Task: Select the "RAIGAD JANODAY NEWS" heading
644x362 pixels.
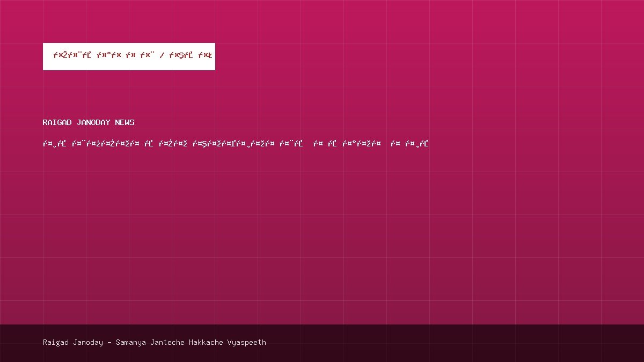Action: pos(89,122)
